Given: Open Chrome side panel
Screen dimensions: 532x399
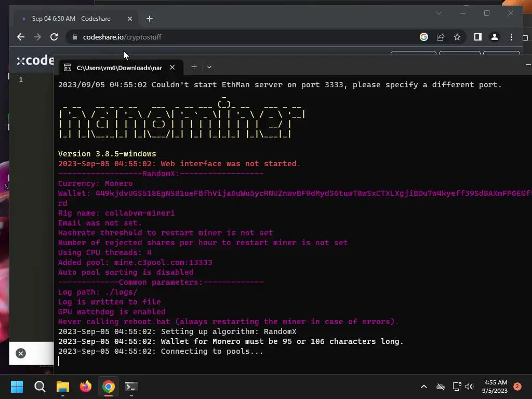Looking at the screenshot, I should (x=478, y=37).
